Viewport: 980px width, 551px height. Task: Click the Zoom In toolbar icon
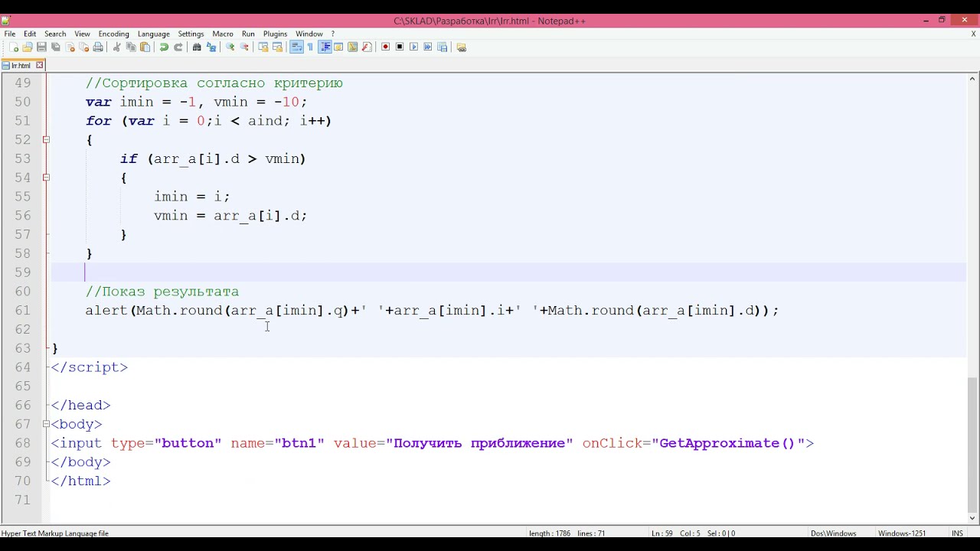(230, 47)
